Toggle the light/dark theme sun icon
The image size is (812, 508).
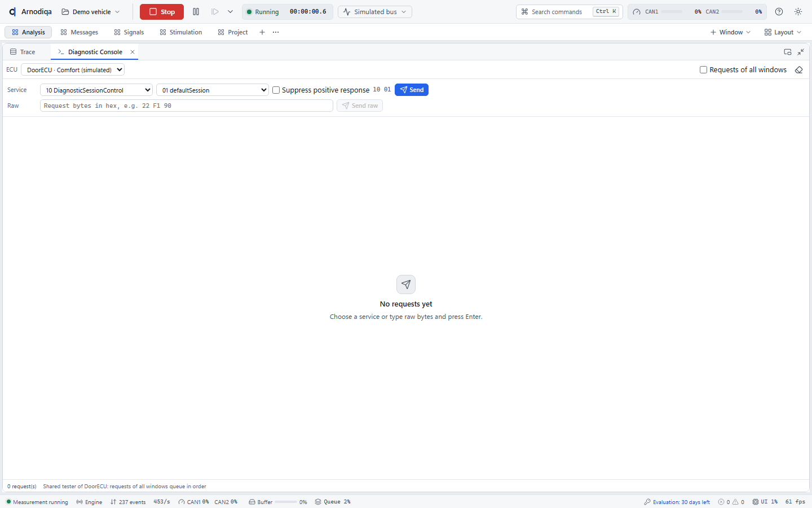click(x=798, y=12)
